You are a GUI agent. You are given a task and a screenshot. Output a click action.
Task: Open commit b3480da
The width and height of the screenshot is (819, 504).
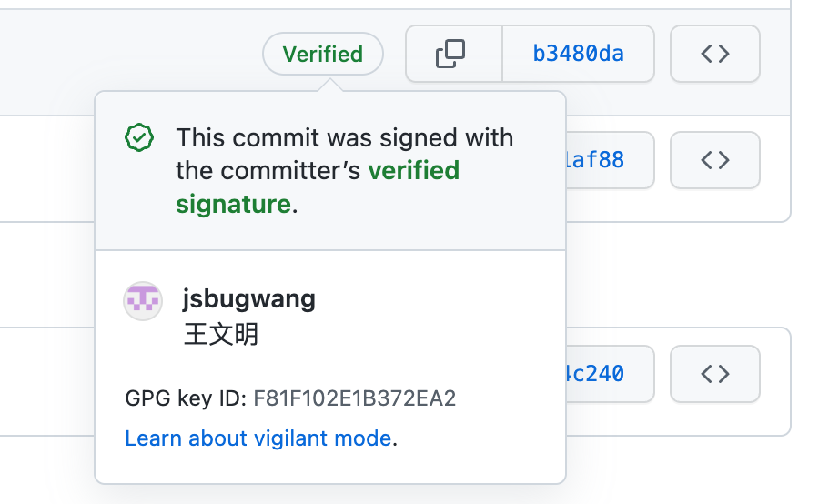click(578, 55)
